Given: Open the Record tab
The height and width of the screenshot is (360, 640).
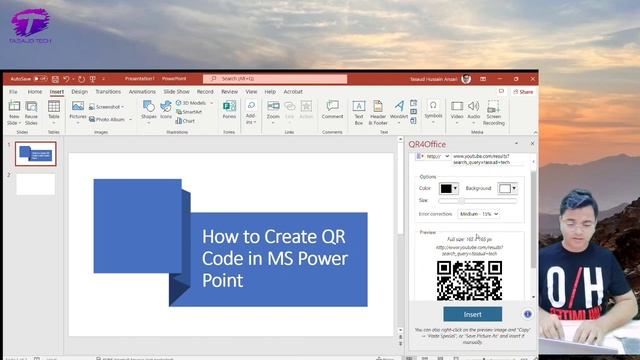Looking at the screenshot, I should coord(205,92).
